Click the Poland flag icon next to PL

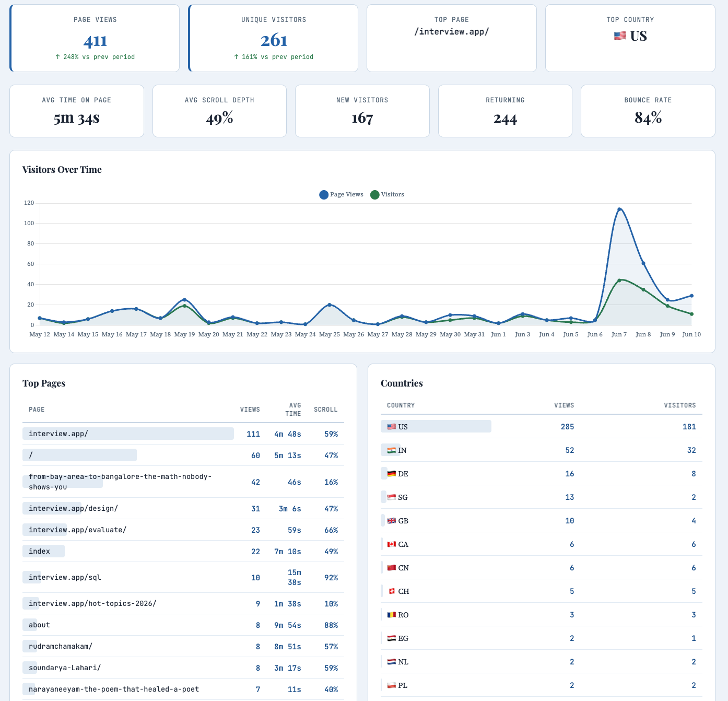(391, 685)
